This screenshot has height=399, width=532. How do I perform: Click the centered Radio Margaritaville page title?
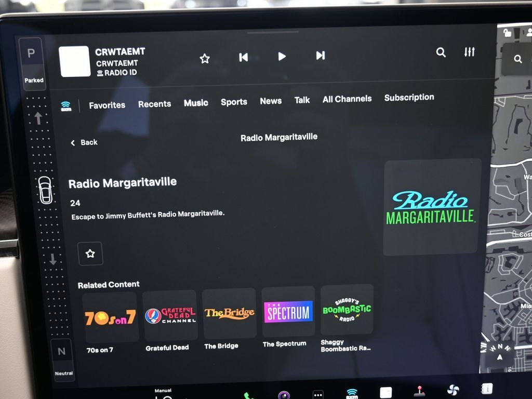coord(279,137)
